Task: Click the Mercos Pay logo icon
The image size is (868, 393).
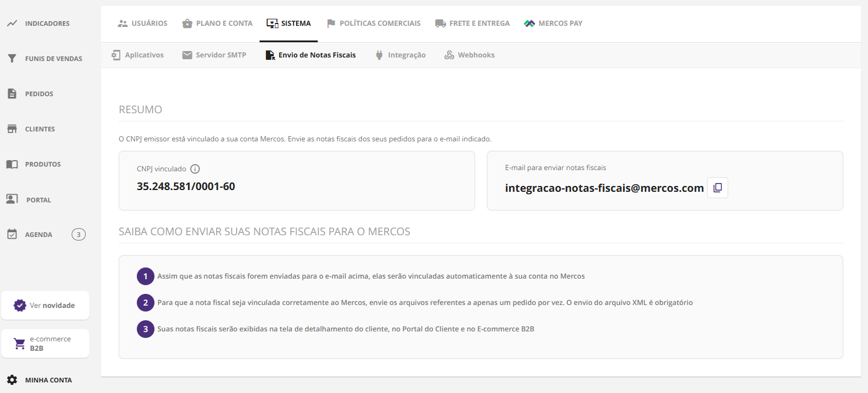Action: click(x=529, y=23)
